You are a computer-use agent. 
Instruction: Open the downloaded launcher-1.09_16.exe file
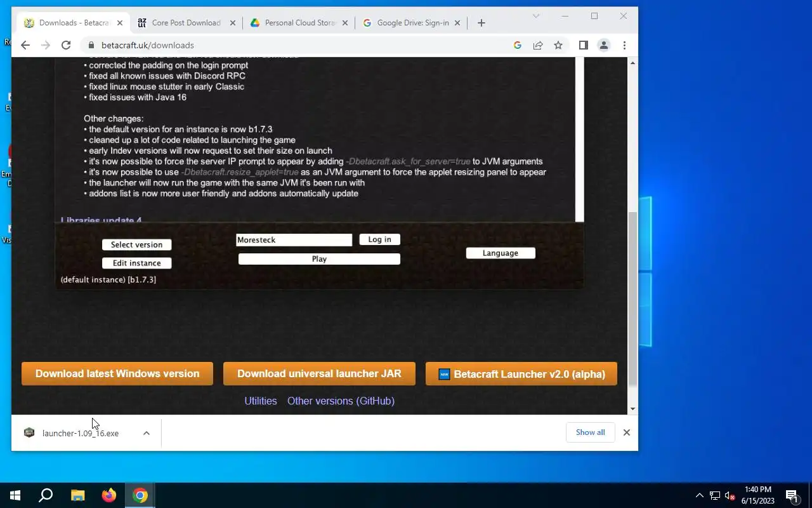(x=80, y=433)
